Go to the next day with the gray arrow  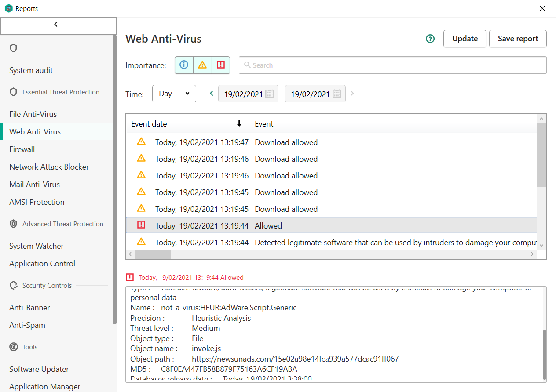click(352, 94)
